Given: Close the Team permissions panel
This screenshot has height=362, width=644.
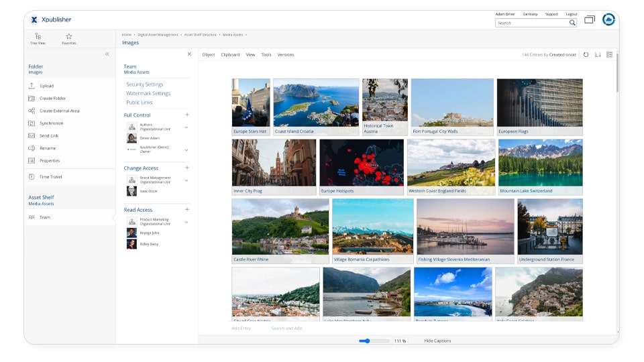Looking at the screenshot, I should pyautogui.click(x=189, y=54).
